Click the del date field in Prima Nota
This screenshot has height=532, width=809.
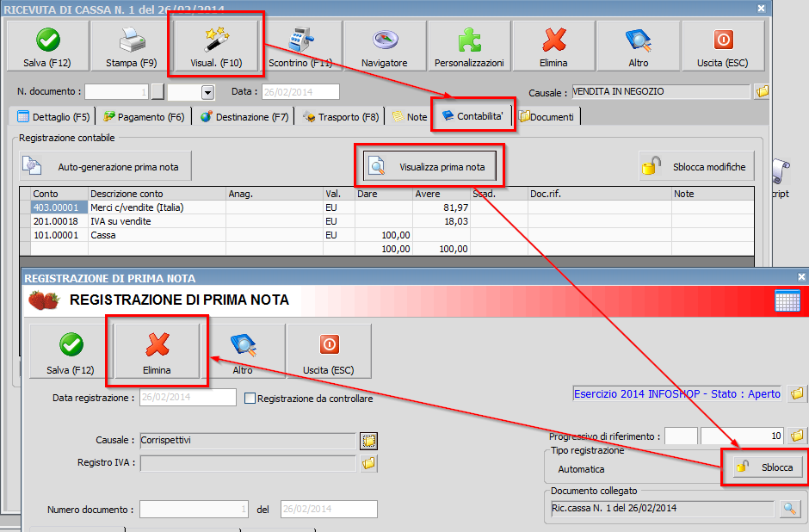point(329,510)
